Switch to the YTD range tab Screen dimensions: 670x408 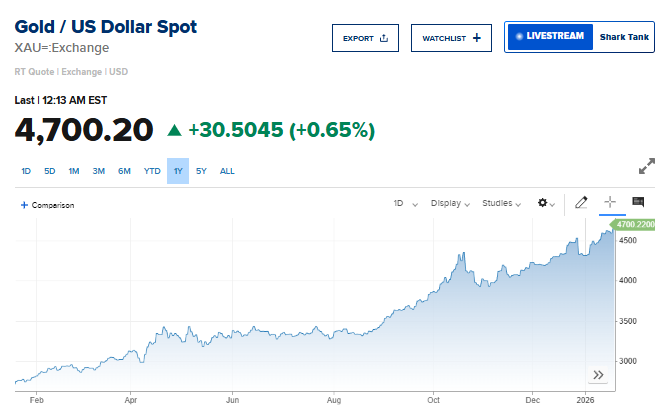coord(152,171)
